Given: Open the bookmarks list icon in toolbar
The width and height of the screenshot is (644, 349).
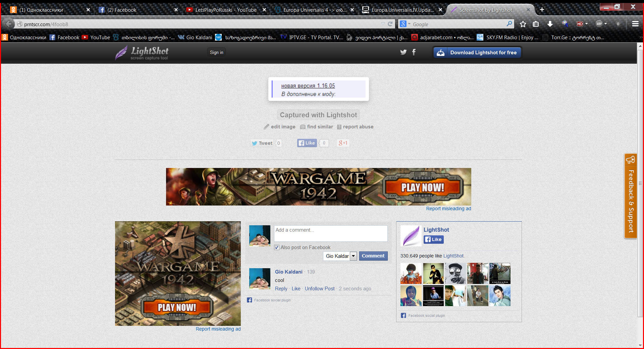Looking at the screenshot, I should pyautogui.click(x=536, y=24).
